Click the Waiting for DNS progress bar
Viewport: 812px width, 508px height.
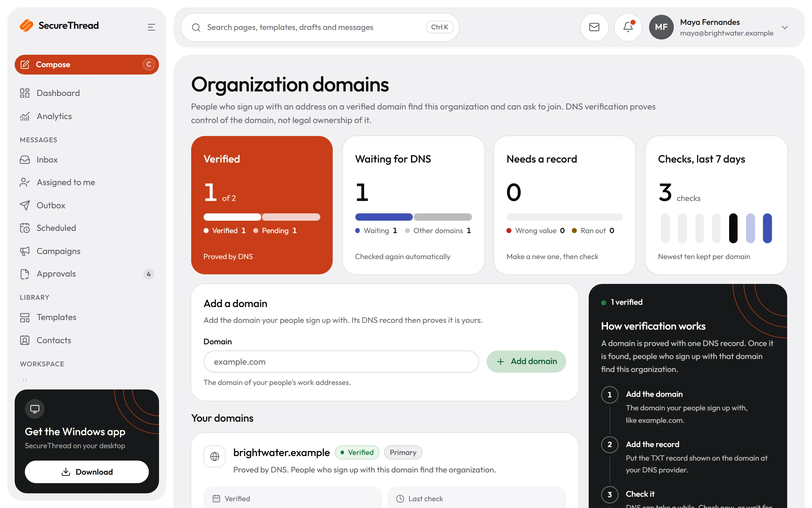click(413, 217)
